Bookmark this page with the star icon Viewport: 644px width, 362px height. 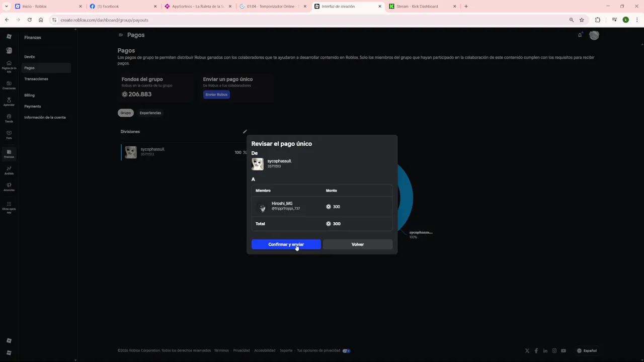[x=582, y=20]
